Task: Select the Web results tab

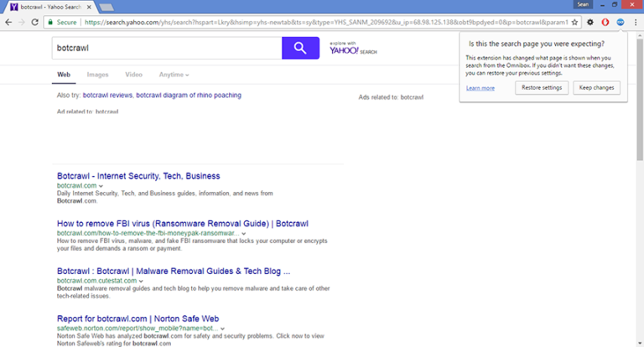Action: pyautogui.click(x=64, y=75)
